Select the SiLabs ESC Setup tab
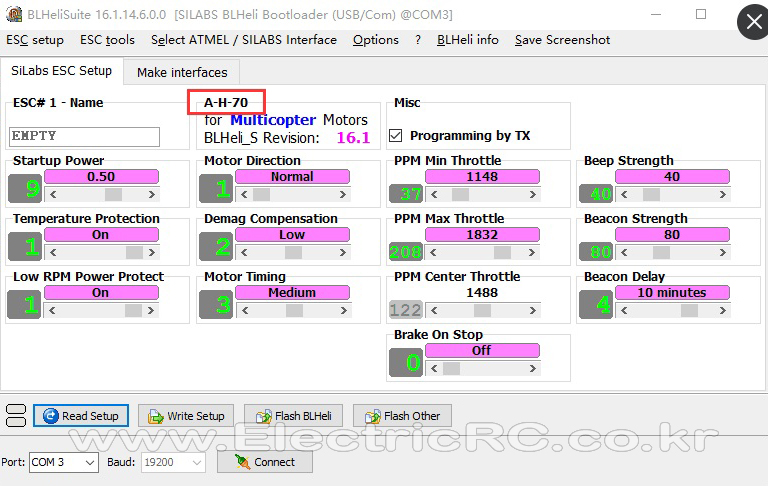This screenshot has height=486, width=768. (61, 71)
